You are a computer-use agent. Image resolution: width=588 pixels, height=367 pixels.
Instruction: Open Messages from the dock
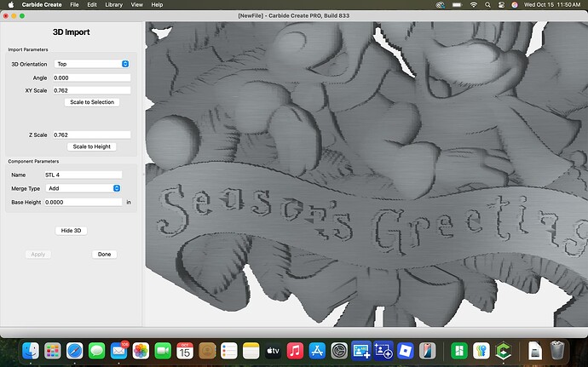point(97,352)
